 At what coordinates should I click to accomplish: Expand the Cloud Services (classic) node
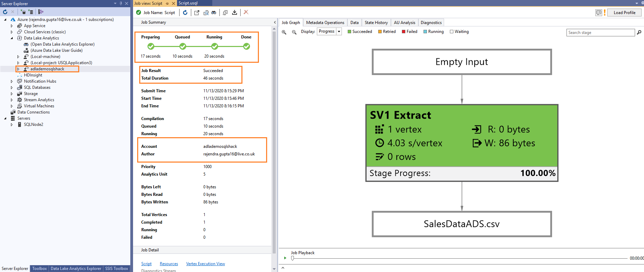point(12,32)
